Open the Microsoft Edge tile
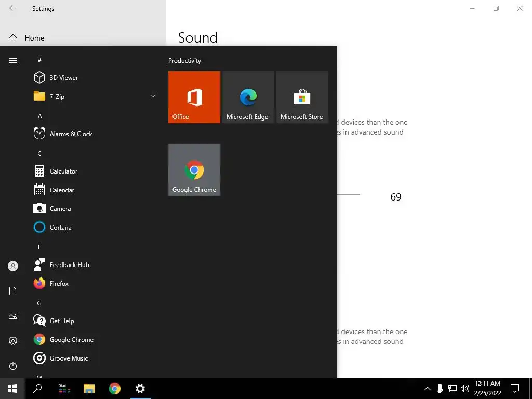 (x=248, y=97)
